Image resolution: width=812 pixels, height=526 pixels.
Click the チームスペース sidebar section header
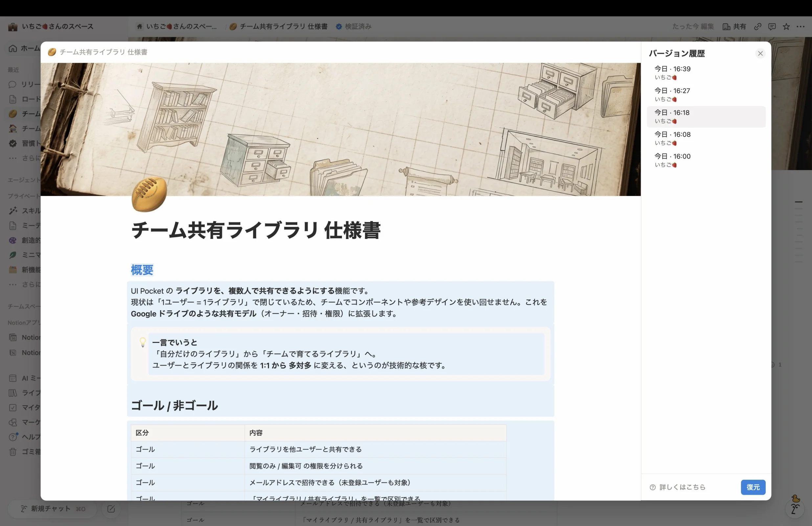tap(24, 306)
